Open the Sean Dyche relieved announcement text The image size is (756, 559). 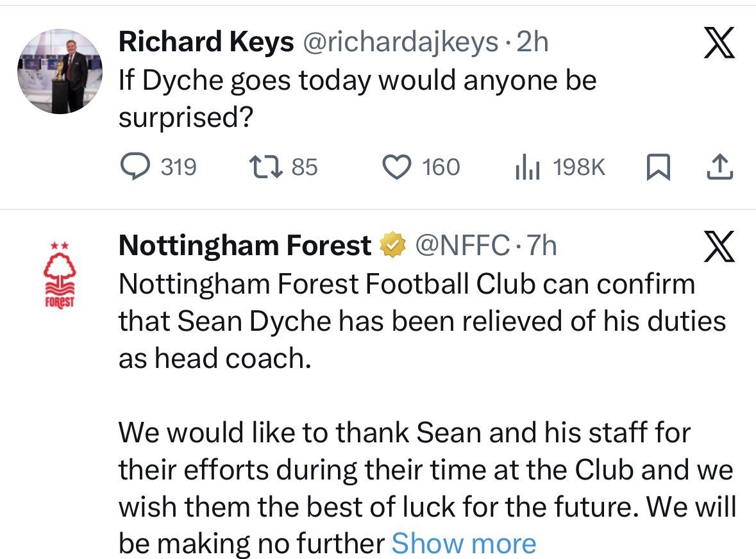[x=421, y=321]
